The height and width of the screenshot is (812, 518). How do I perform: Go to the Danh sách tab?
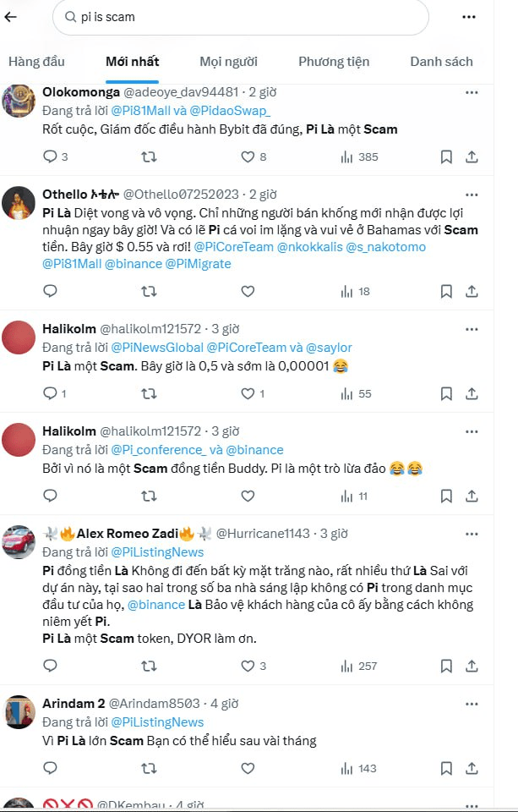tap(441, 62)
